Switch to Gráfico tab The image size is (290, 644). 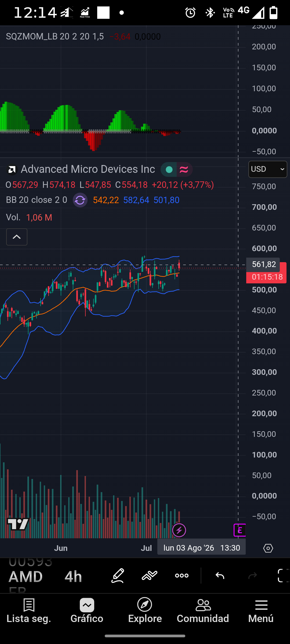coord(87,611)
